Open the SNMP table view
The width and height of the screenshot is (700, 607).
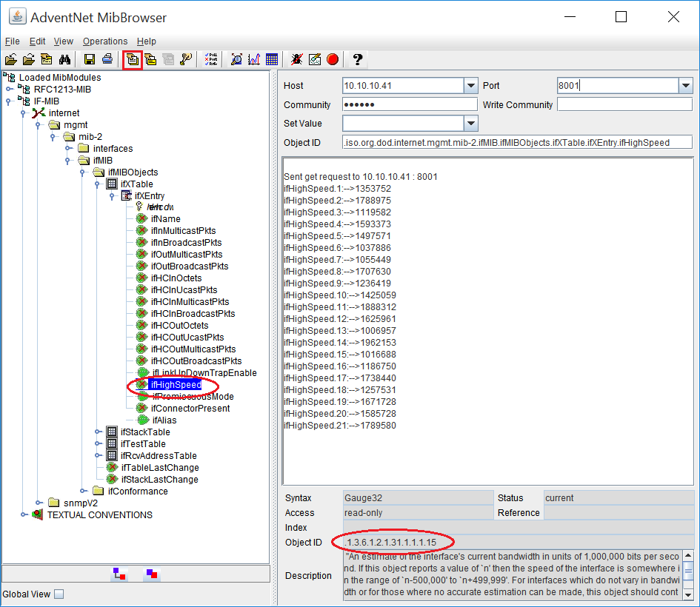pyautogui.click(x=272, y=59)
